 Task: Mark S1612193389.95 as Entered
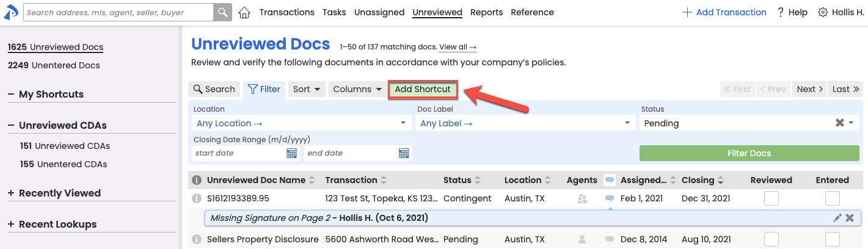click(832, 198)
